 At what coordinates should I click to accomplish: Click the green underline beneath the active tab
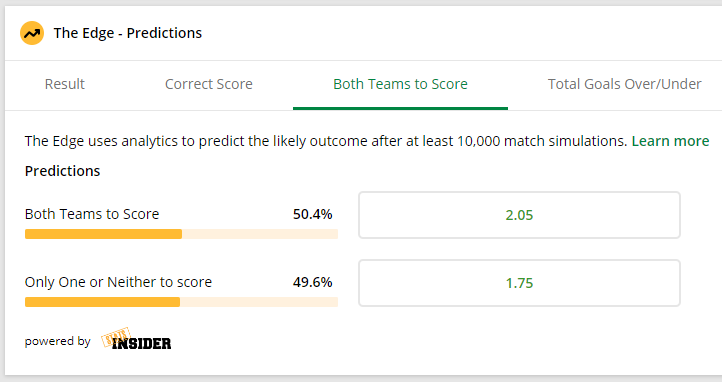(x=400, y=109)
